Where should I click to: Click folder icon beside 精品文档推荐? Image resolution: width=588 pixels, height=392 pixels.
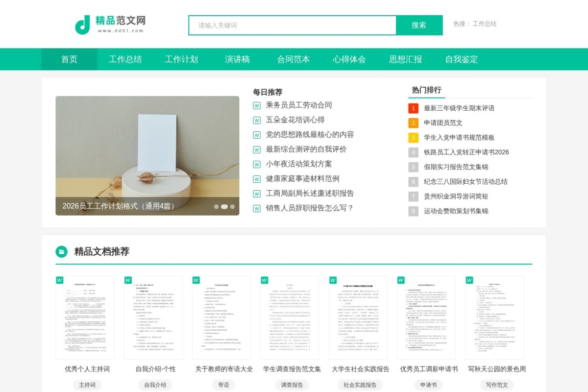click(62, 251)
